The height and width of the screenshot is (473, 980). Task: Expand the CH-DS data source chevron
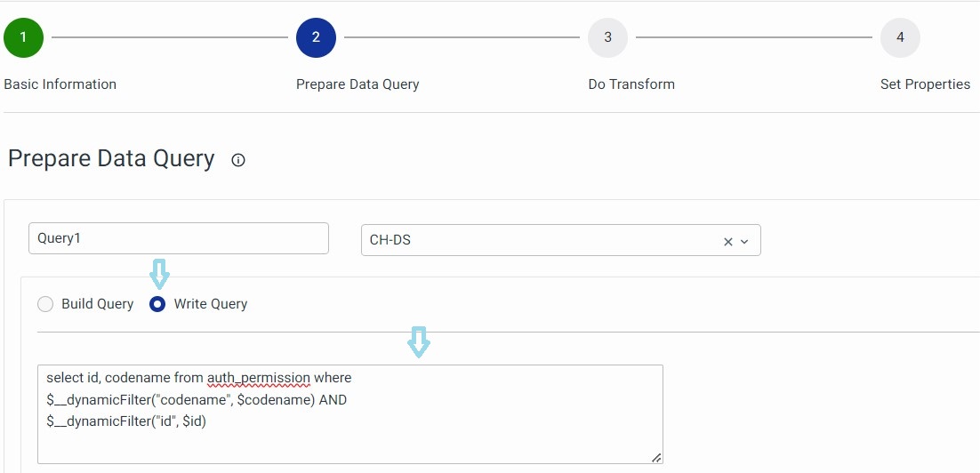tap(745, 241)
